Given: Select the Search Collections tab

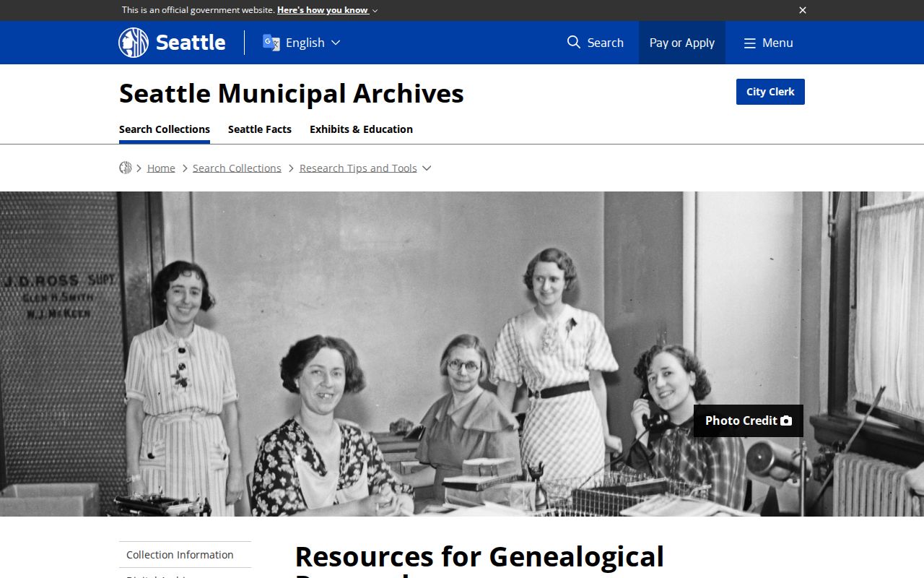Looking at the screenshot, I should point(165,129).
